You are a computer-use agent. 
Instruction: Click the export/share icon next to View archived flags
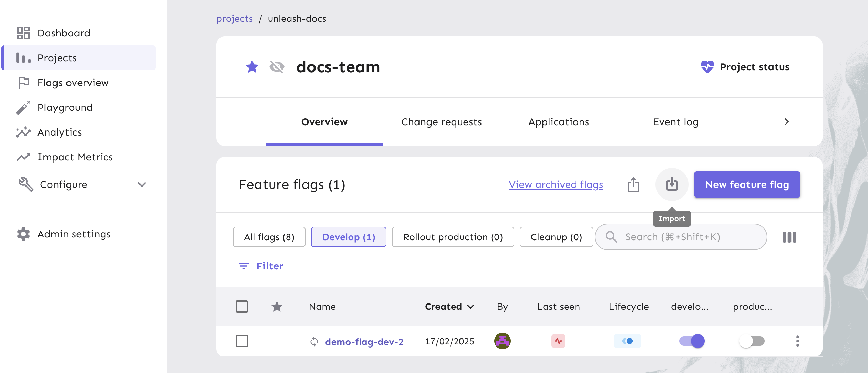tap(634, 184)
